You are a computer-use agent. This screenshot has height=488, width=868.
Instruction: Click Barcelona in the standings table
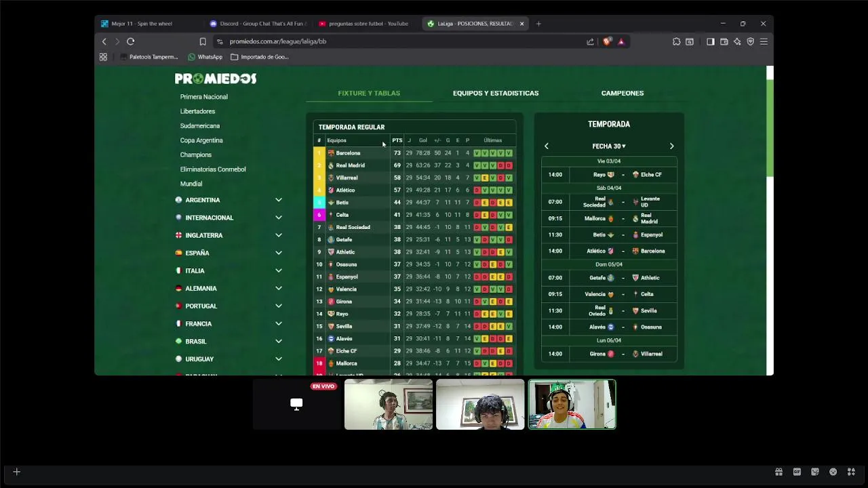click(x=348, y=153)
